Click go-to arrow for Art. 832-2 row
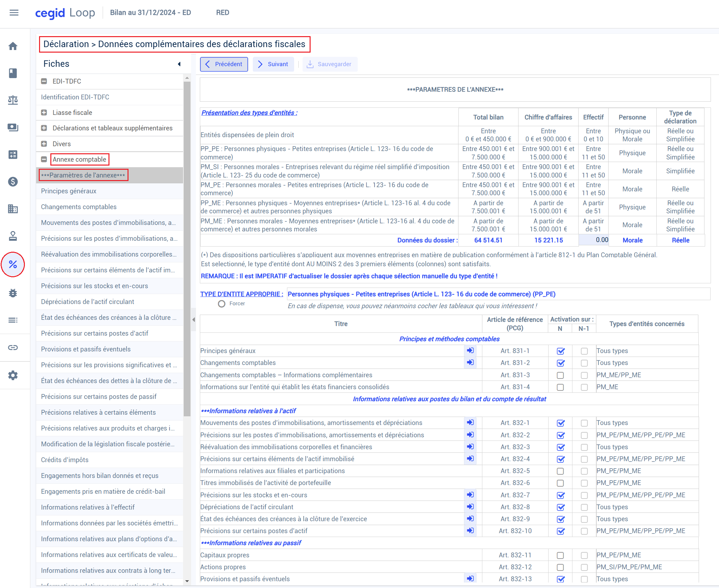 tap(470, 435)
